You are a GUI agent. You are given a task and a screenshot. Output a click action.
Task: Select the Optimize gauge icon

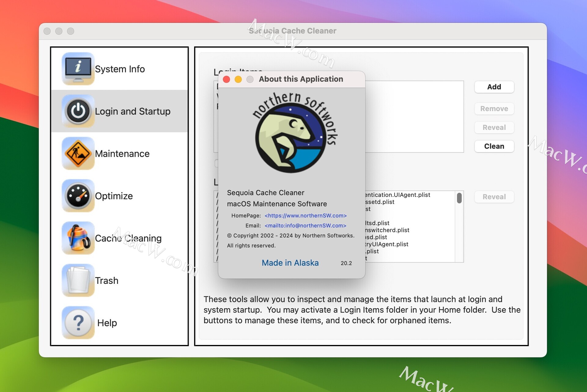pyautogui.click(x=78, y=196)
